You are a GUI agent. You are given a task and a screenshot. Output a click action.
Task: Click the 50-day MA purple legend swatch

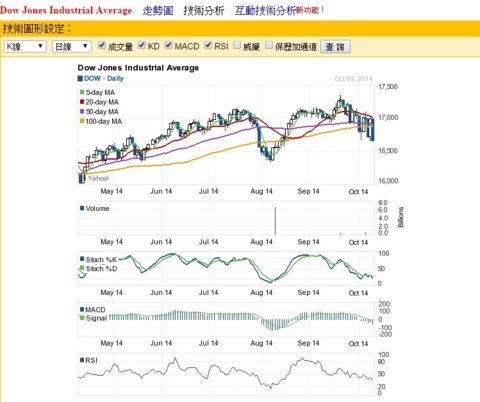tap(82, 112)
